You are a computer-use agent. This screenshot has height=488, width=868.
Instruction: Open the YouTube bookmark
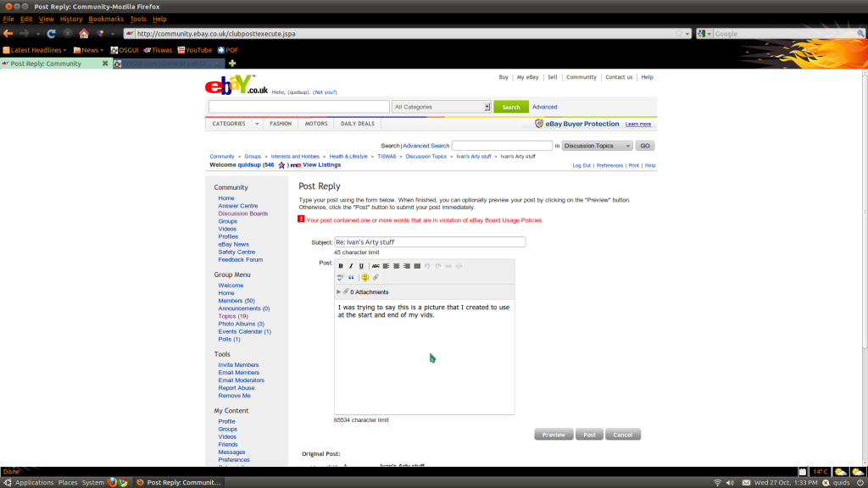pyautogui.click(x=195, y=50)
